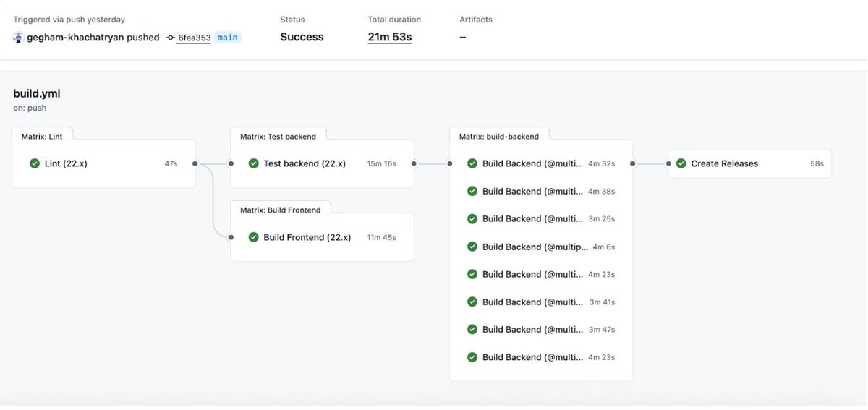This screenshot has width=868, height=410.
Task: Click the 15m 16s duration on Test backend
Action: [382, 164]
